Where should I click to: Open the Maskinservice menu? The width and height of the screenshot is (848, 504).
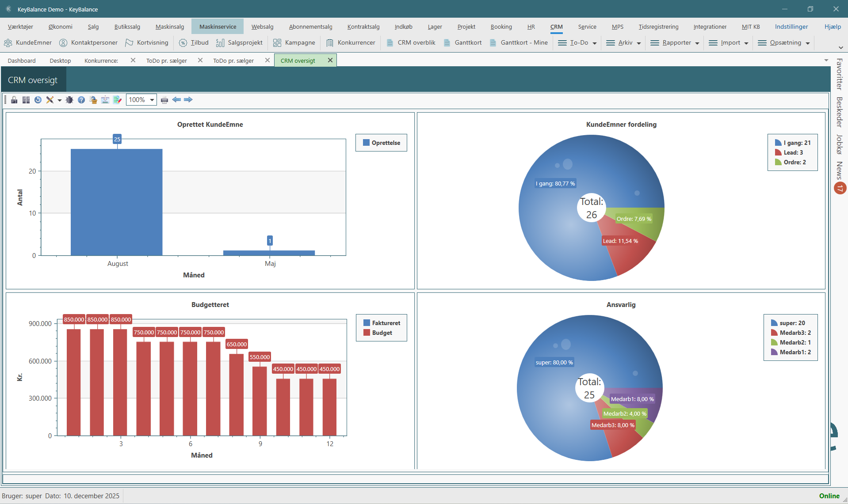[x=218, y=27]
